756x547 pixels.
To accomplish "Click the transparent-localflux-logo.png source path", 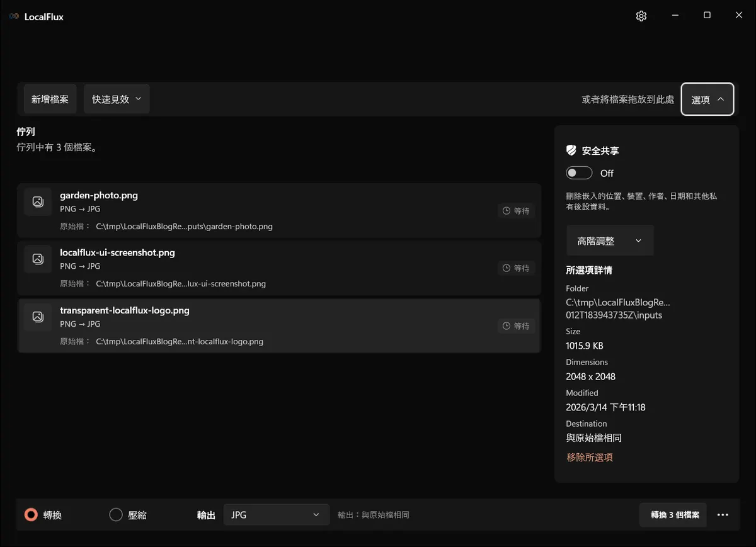I will [180, 342].
